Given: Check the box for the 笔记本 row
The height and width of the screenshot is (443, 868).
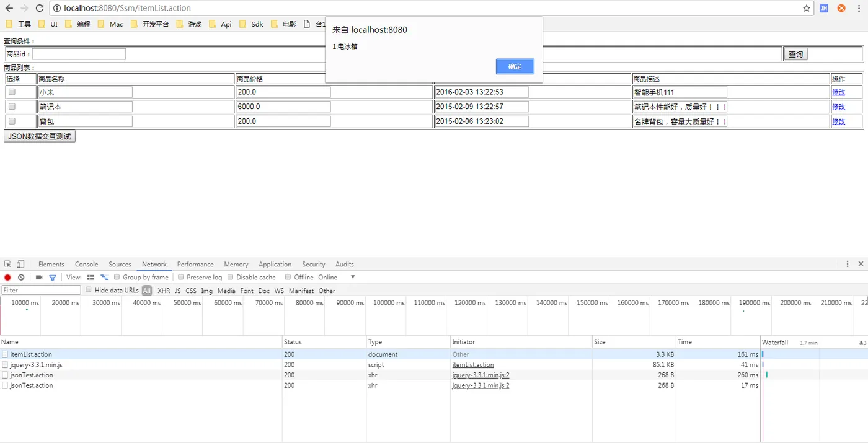Looking at the screenshot, I should point(12,107).
